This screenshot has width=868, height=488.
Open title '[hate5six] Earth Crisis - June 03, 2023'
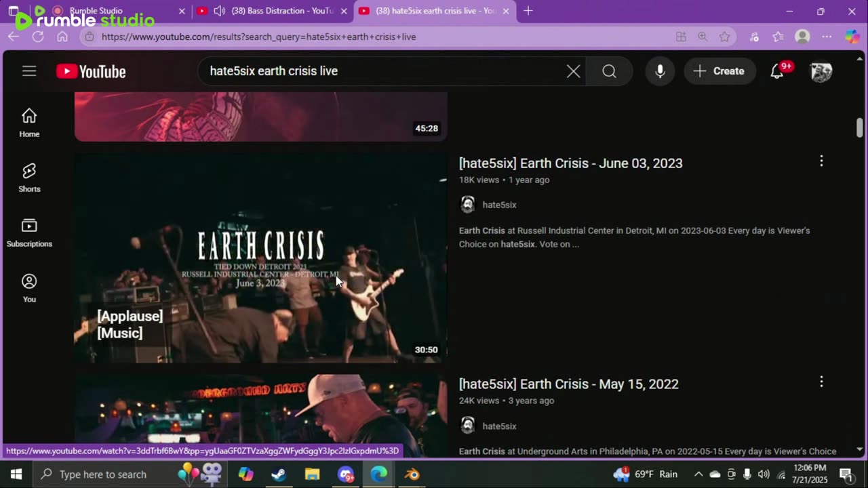click(571, 163)
